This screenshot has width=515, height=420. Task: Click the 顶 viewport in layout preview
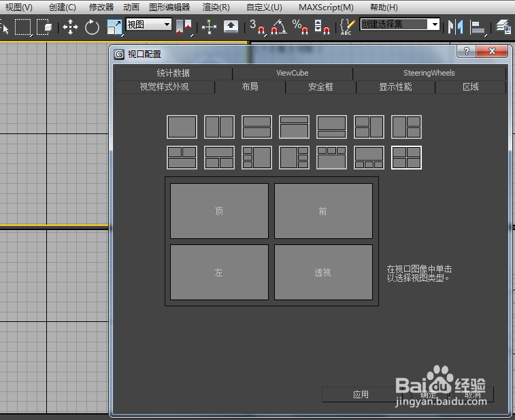[x=219, y=211]
